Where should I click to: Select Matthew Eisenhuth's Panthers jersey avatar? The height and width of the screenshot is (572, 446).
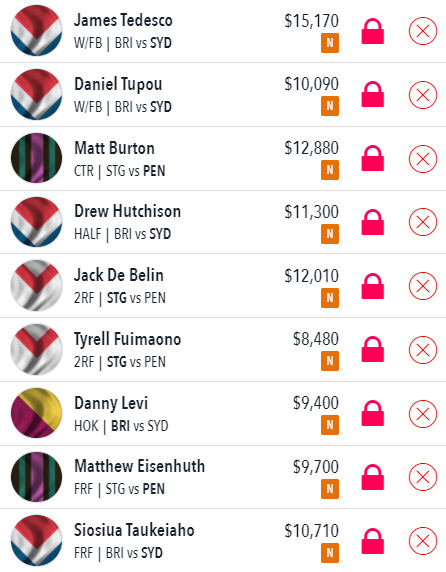(x=36, y=477)
